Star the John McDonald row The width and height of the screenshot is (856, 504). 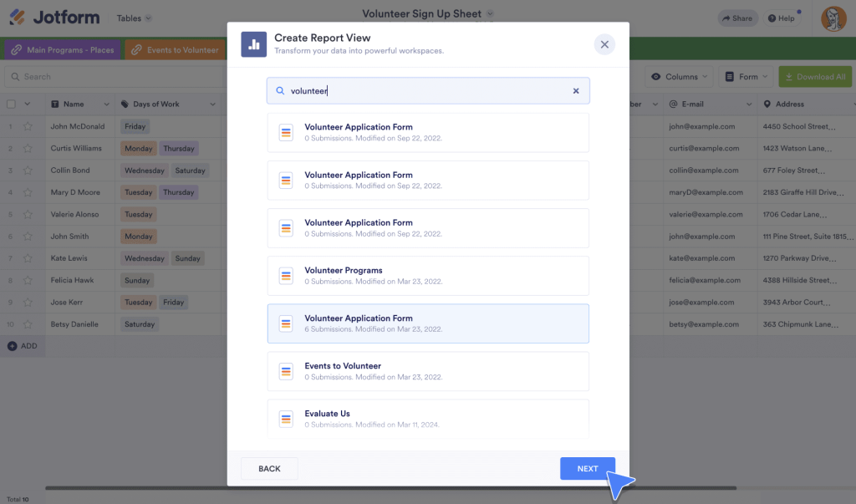pyautogui.click(x=28, y=127)
